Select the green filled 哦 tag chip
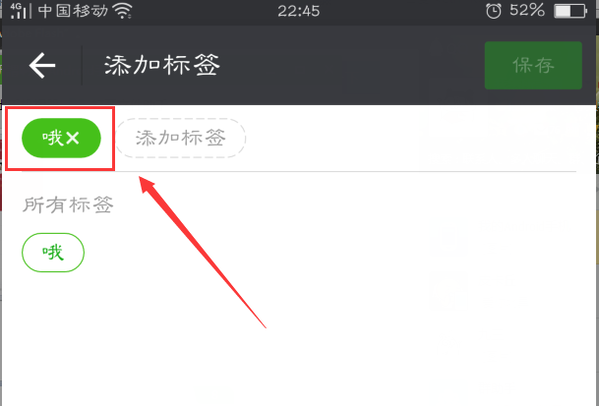 point(61,138)
